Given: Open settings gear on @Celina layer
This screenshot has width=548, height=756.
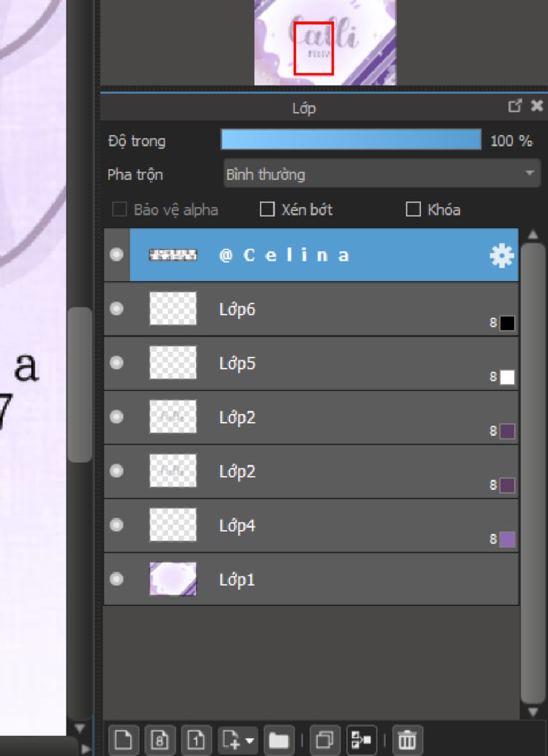Looking at the screenshot, I should point(501,256).
